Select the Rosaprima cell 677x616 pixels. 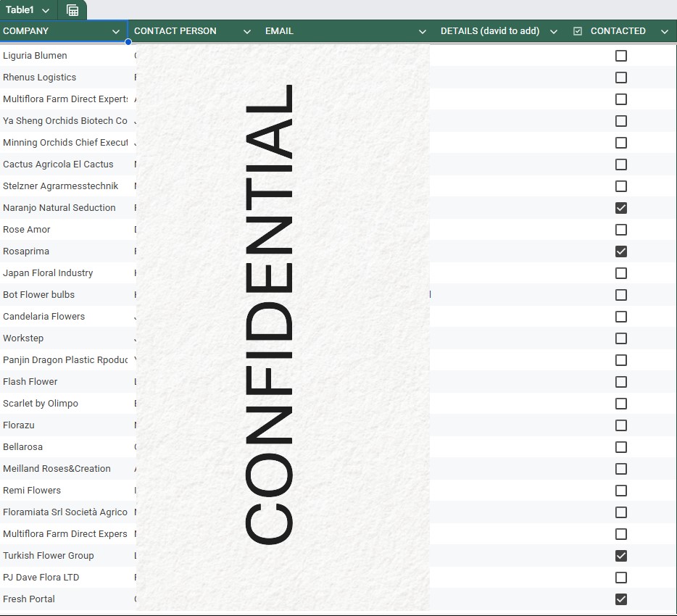[x=65, y=251]
